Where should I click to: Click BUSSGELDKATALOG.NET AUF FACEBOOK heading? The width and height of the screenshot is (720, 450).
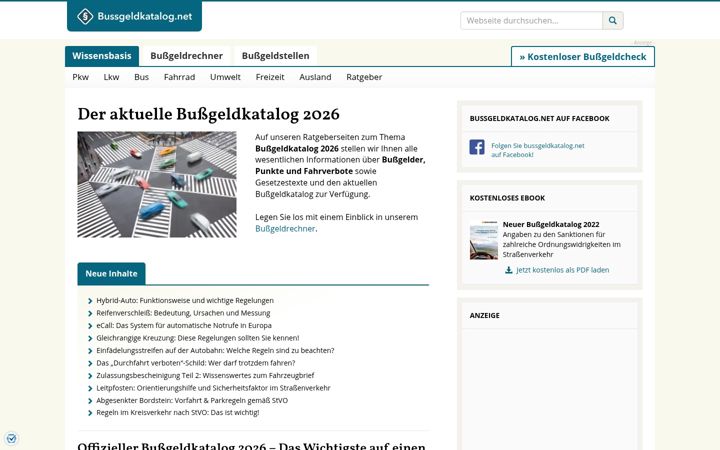[x=540, y=118]
